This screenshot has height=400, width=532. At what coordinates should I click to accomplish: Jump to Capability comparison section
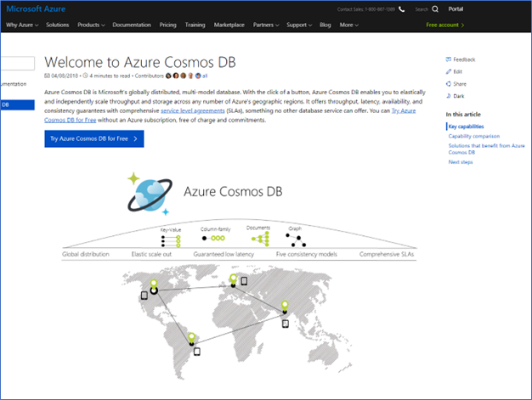(474, 136)
